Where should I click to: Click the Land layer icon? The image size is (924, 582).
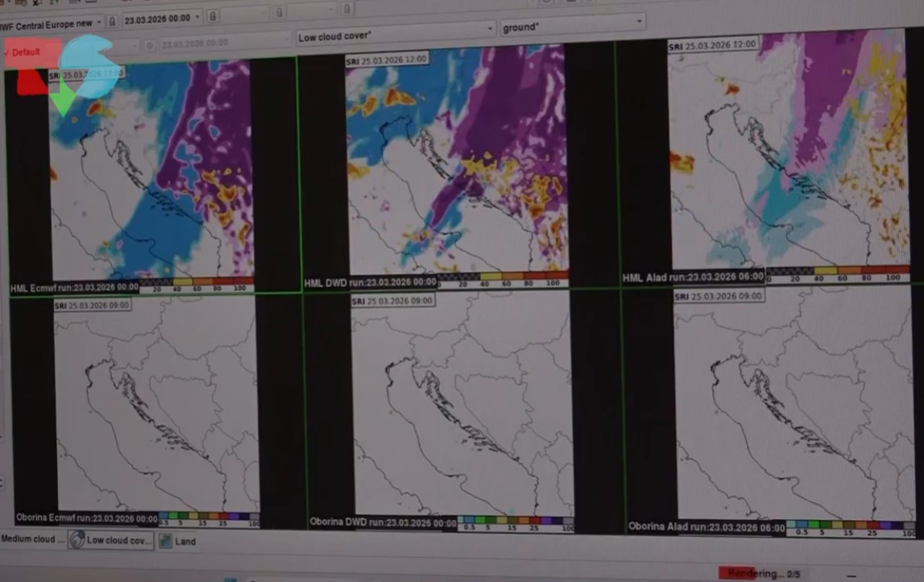coord(165,542)
